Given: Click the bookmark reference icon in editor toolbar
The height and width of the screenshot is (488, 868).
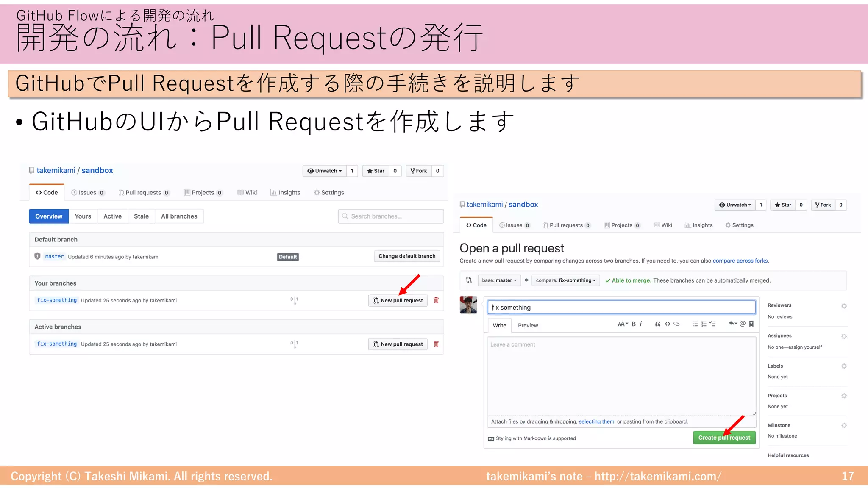Looking at the screenshot, I should pyautogui.click(x=751, y=324).
